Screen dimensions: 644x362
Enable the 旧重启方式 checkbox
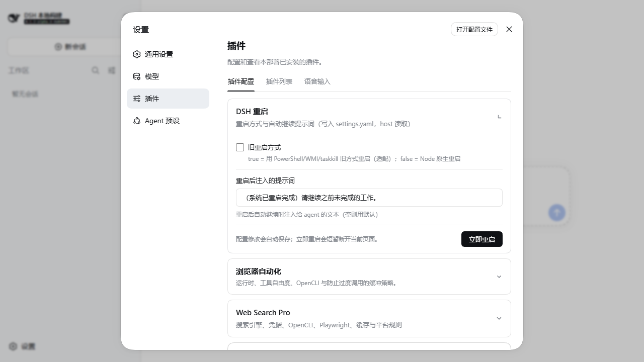240,147
